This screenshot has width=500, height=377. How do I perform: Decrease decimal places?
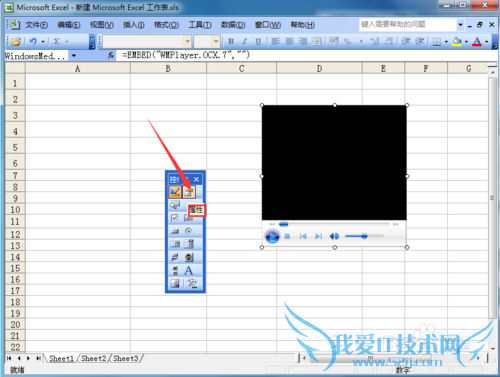[389, 41]
